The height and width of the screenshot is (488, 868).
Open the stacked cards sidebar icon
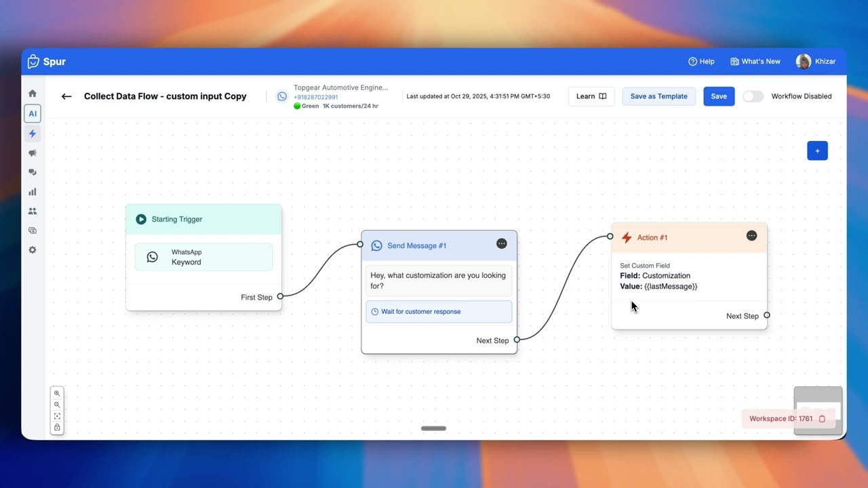tap(32, 230)
